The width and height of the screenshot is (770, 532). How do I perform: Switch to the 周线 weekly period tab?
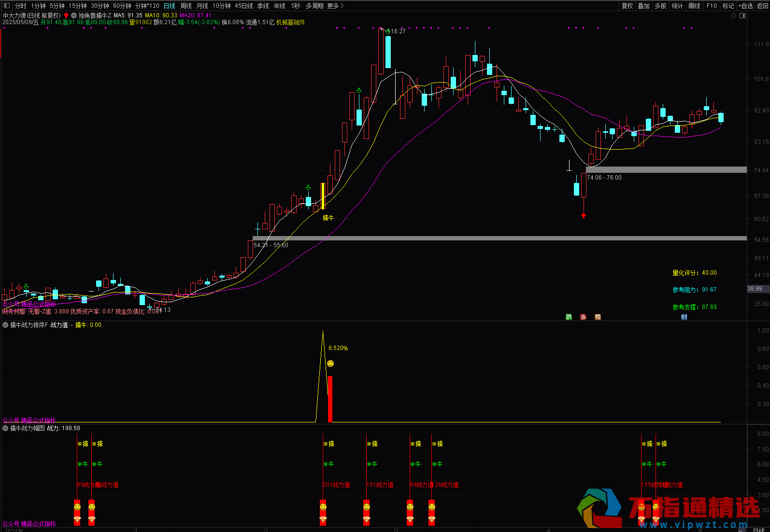pyautogui.click(x=186, y=6)
